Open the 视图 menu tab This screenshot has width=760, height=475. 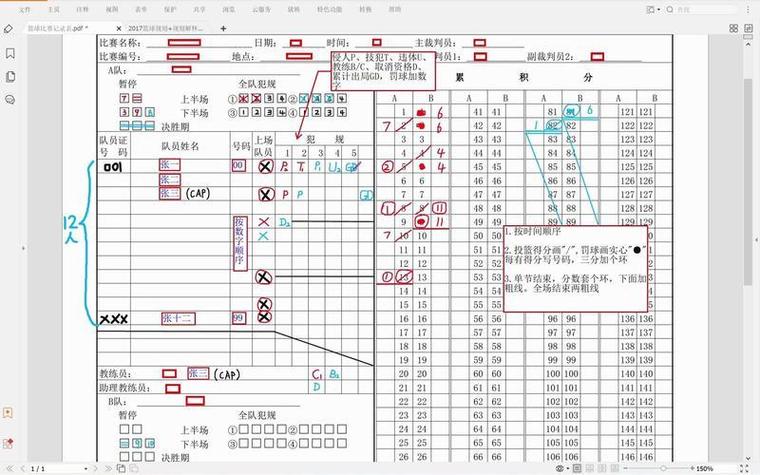(111, 9)
